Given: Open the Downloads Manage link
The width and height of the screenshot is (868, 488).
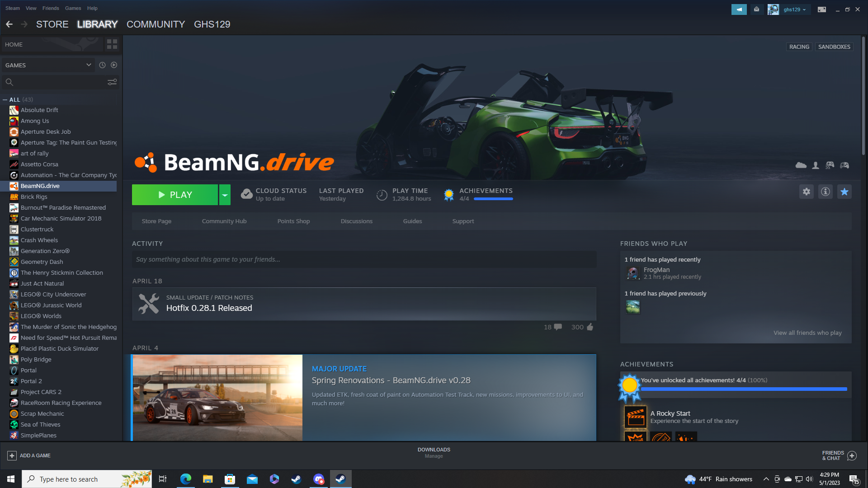Looking at the screenshot, I should 434,456.
